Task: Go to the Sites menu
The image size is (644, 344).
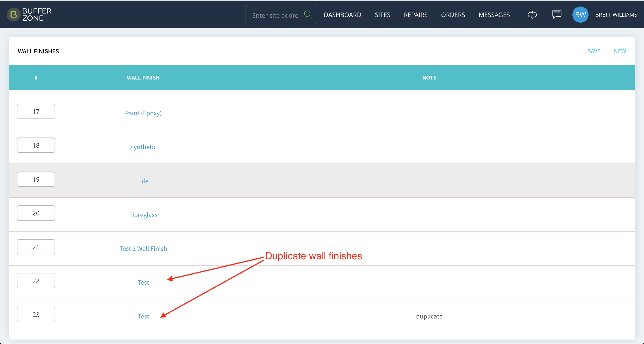Action: coord(383,15)
